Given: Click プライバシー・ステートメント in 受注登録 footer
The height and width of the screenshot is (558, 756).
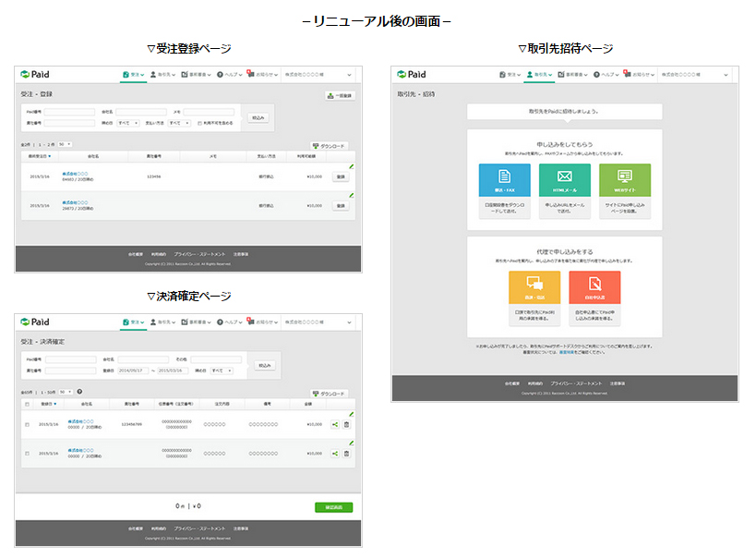Looking at the screenshot, I should [x=199, y=254].
